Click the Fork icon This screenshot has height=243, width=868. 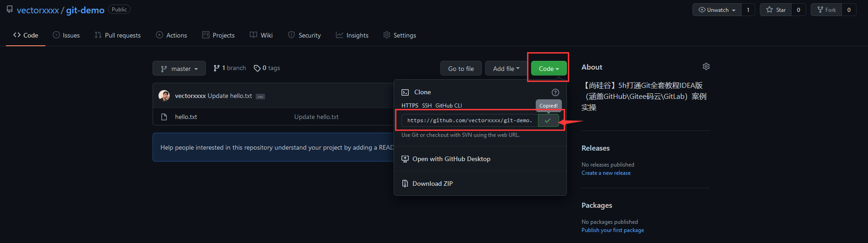point(820,10)
